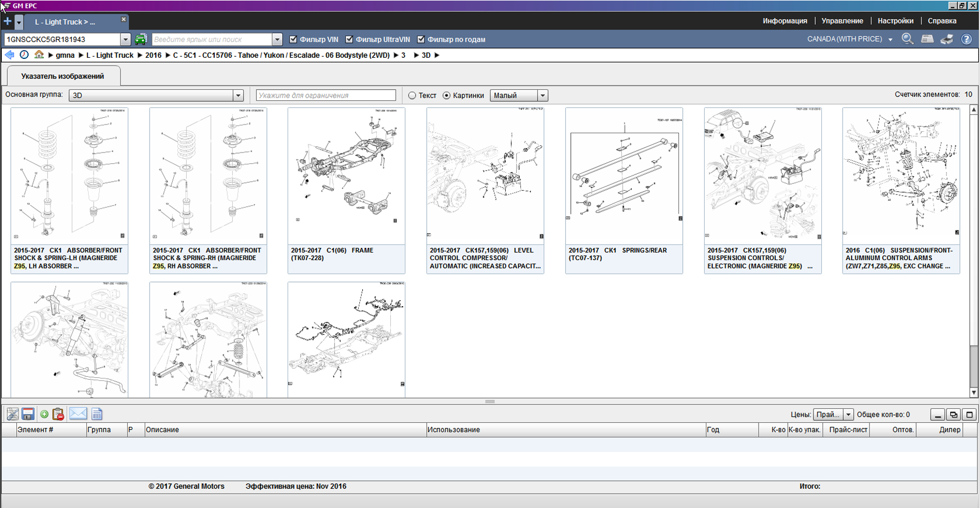Click the blue back arrow icon
This screenshot has width=980, height=508.
(10, 55)
